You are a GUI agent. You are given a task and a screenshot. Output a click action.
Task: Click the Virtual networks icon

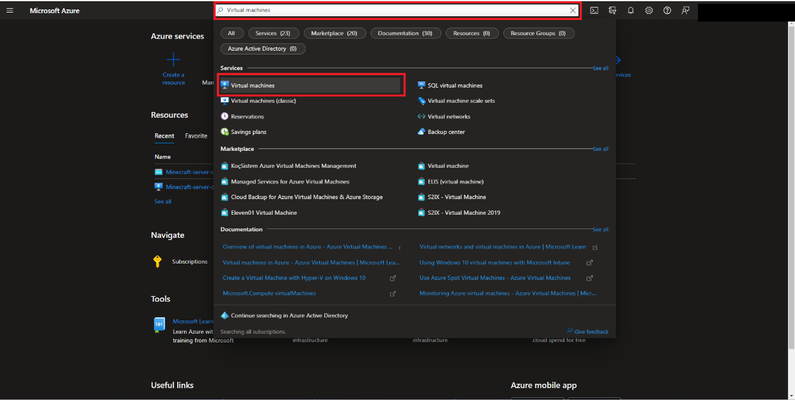pos(421,116)
